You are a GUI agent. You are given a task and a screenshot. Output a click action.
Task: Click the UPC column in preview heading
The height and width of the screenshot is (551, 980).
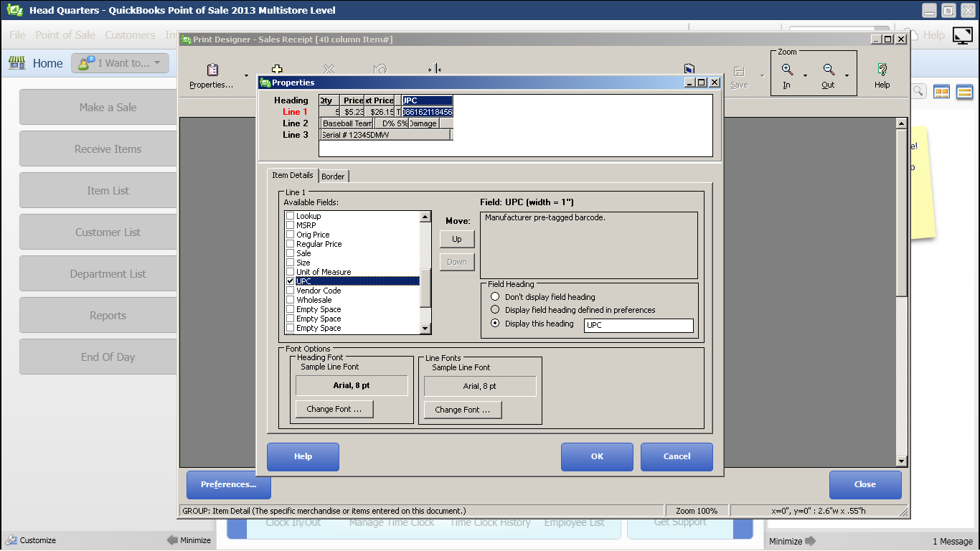[427, 100]
